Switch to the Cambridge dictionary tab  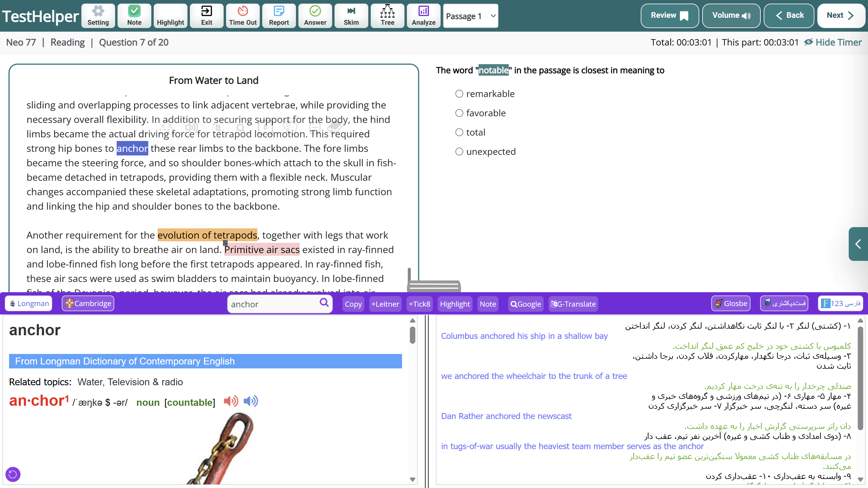(x=88, y=303)
